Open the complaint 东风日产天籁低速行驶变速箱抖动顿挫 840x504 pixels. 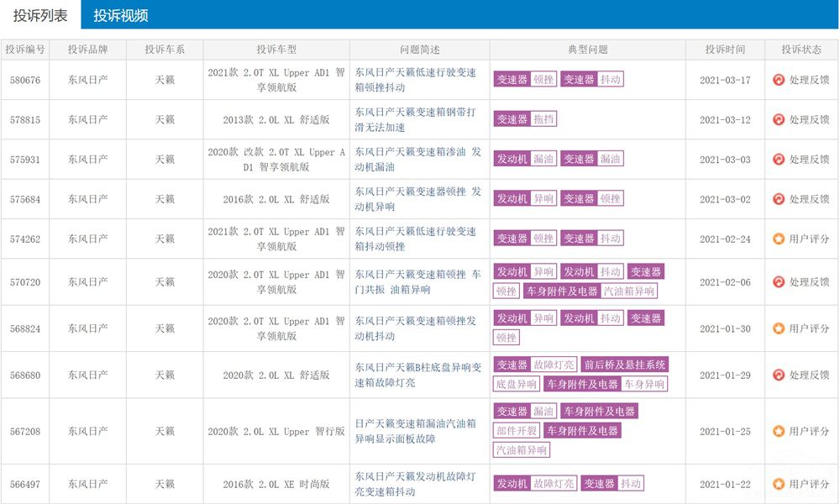point(416,239)
